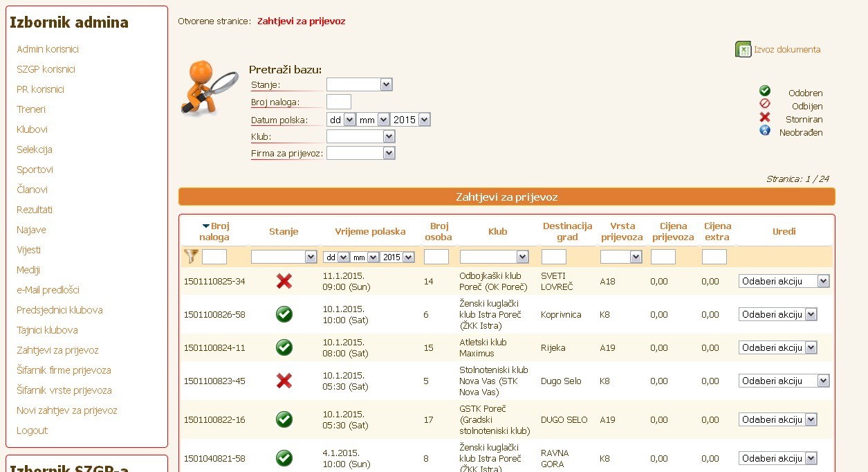
Task: Open Šifarnik vrste prijevoza menu item
Action: pyautogui.click(x=64, y=390)
